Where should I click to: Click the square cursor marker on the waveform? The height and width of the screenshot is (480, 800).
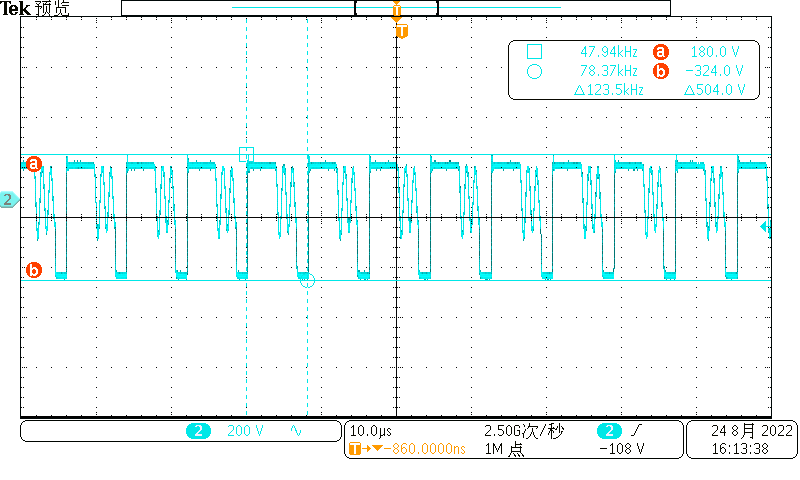point(246,154)
